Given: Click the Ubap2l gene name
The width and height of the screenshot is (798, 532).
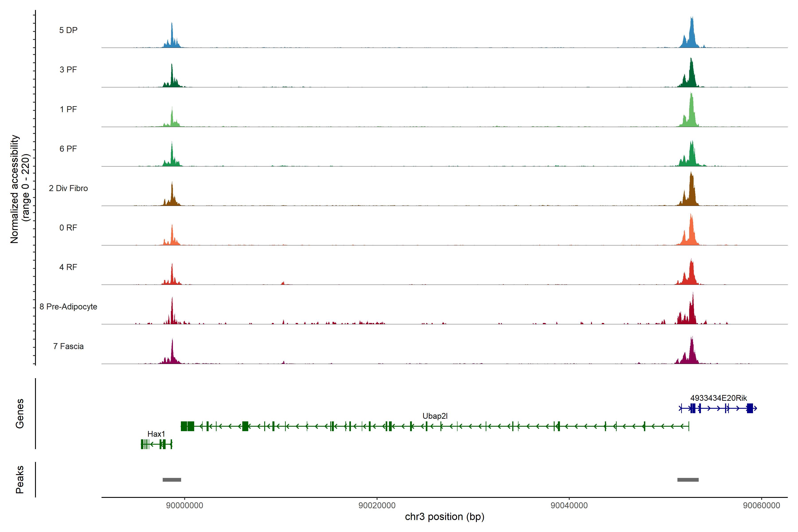Looking at the screenshot, I should pyautogui.click(x=435, y=416).
